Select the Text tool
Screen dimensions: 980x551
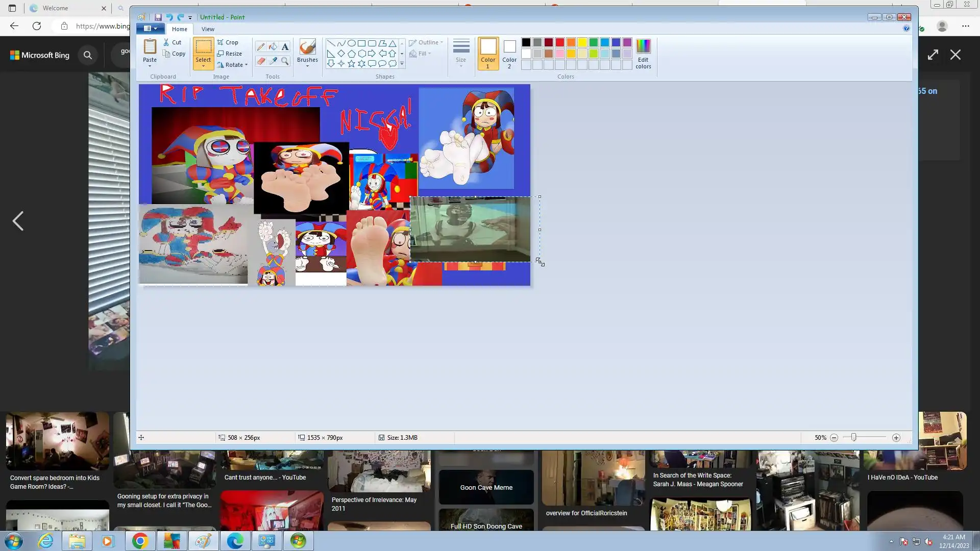coord(285,47)
